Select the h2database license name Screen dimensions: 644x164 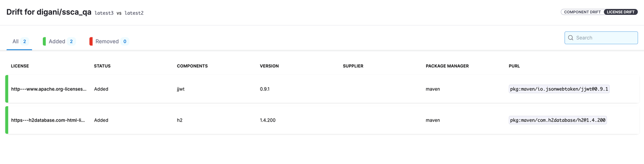point(48,120)
